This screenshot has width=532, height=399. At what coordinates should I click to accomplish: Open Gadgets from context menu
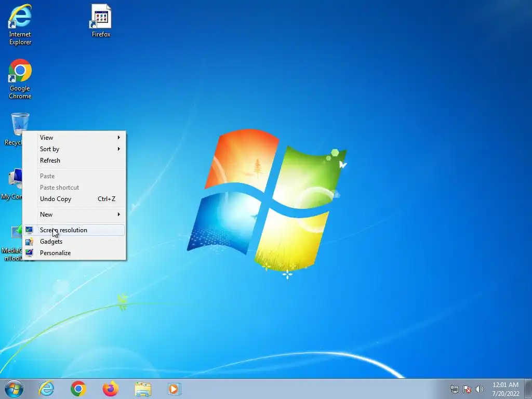74,242
